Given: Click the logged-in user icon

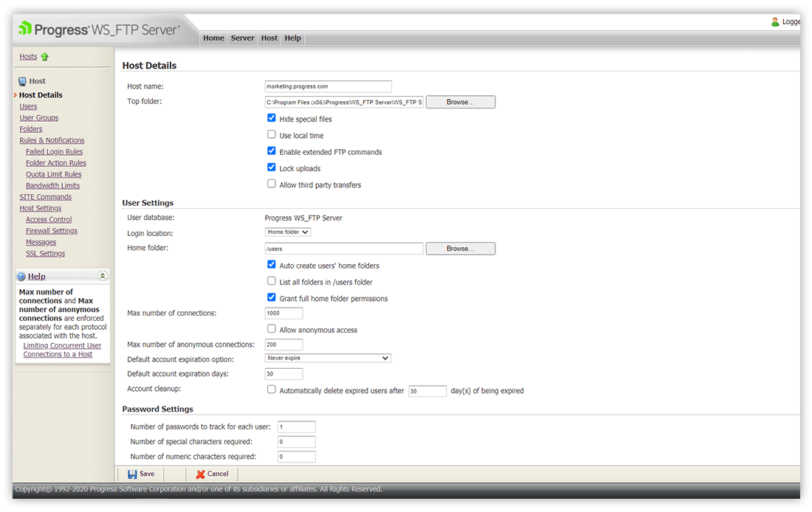Looking at the screenshot, I should click(x=774, y=21).
